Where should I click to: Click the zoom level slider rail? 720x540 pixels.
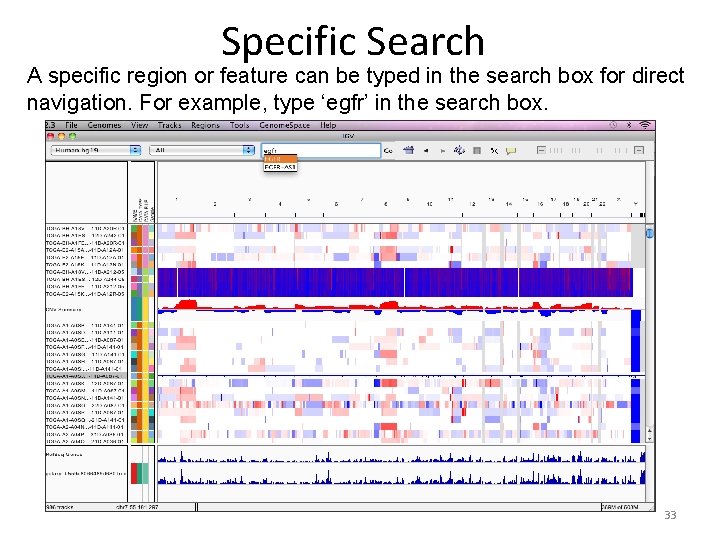[x=590, y=150]
